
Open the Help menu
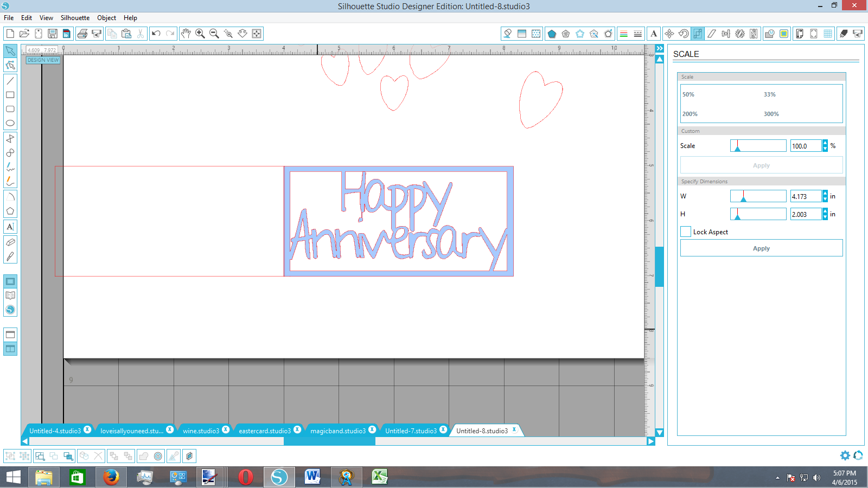[x=130, y=18]
